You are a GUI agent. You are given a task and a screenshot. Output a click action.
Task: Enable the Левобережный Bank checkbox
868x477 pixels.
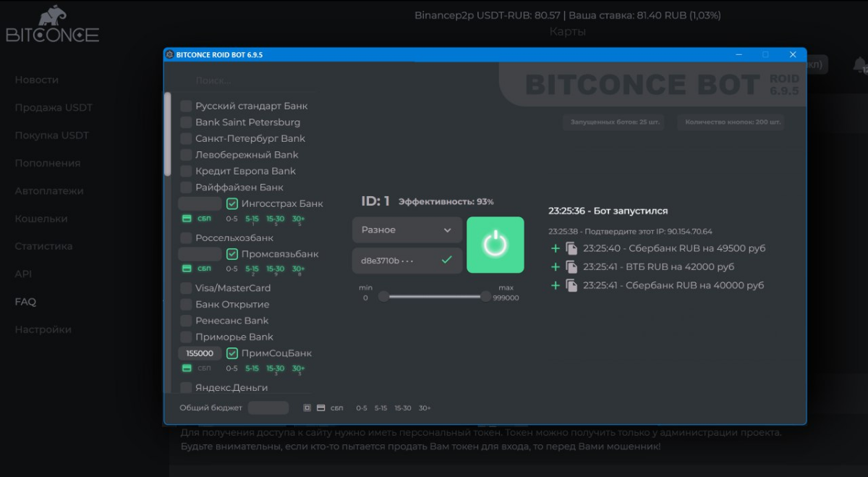(186, 155)
